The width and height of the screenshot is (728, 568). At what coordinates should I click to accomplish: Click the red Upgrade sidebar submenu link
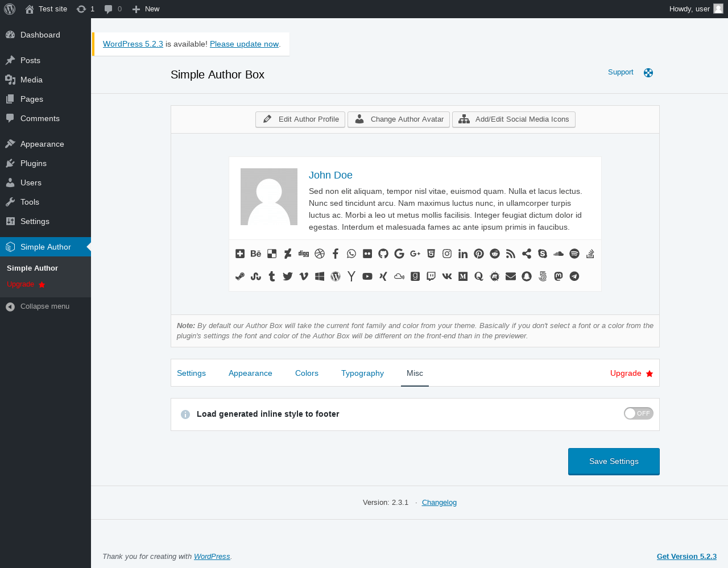26,284
